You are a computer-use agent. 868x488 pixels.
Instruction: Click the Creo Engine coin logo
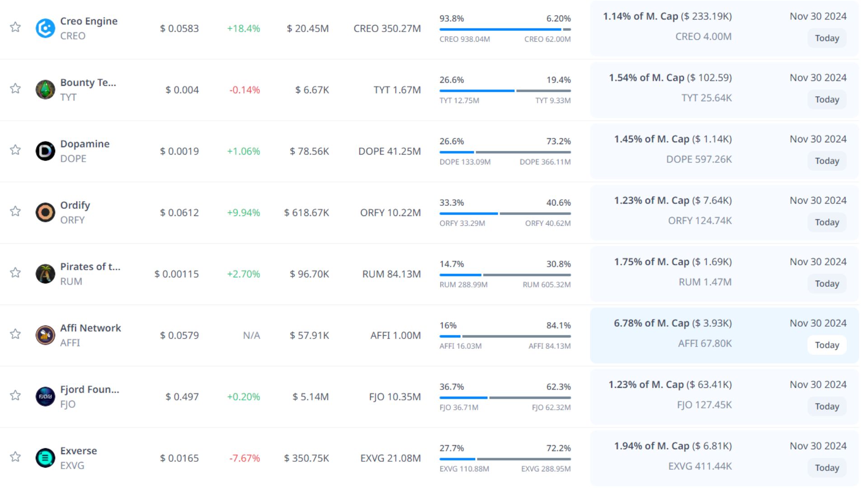pyautogui.click(x=45, y=28)
